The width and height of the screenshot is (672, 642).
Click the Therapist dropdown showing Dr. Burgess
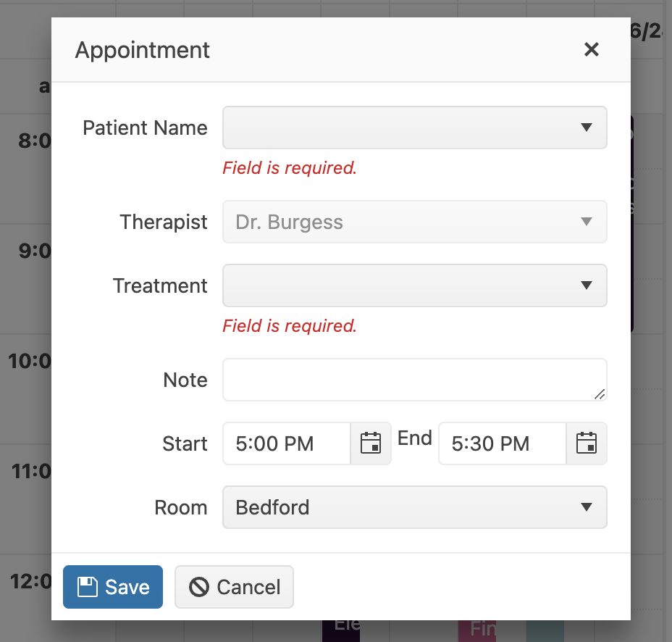click(414, 222)
